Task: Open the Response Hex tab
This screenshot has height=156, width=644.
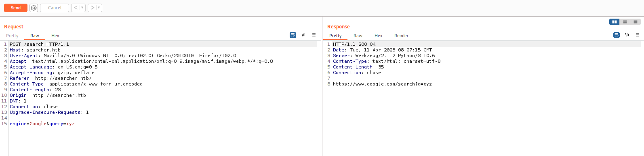Action: [x=379, y=36]
